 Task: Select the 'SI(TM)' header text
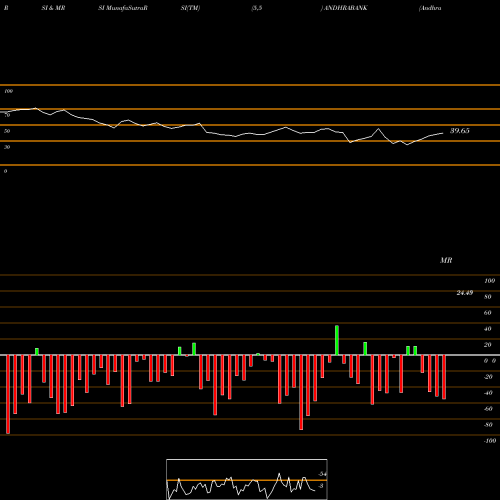point(190,8)
